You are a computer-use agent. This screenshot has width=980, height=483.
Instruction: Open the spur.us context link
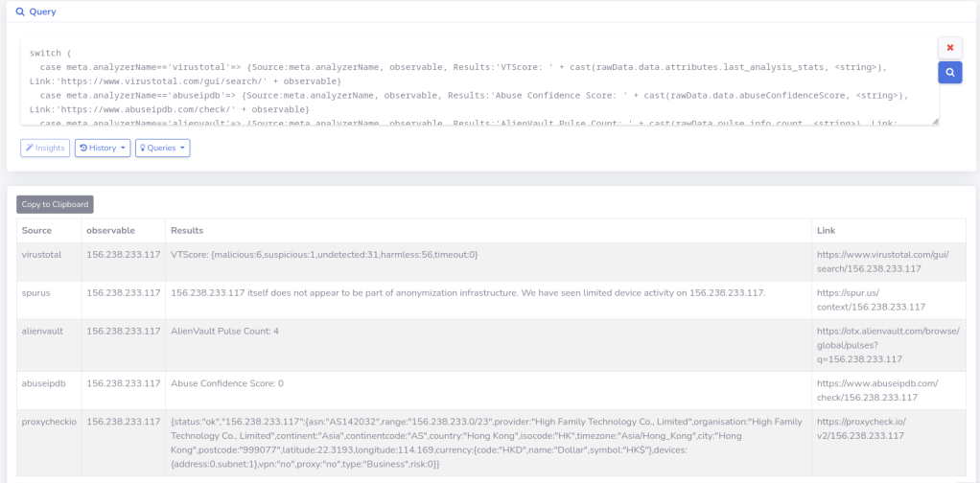[871, 299]
